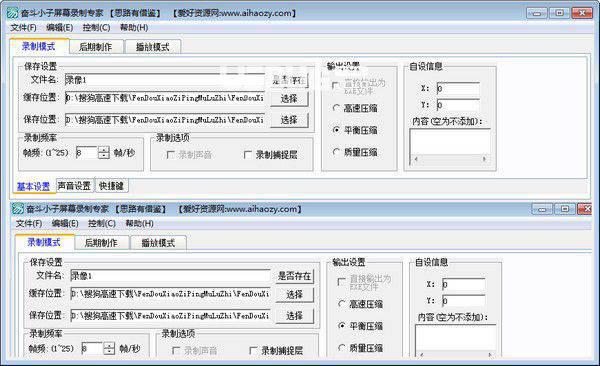Maximize the top window
The width and height of the screenshot is (600, 366).
point(559,13)
